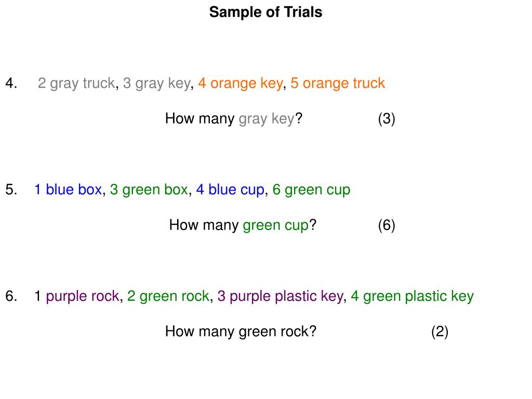Click the "4 blue cup" text
532x399 pixels.
tap(230, 190)
